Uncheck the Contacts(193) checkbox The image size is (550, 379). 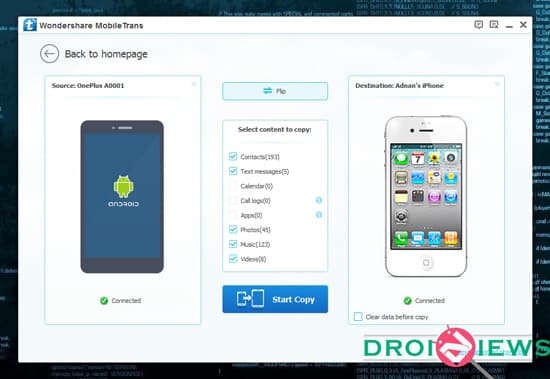point(233,156)
